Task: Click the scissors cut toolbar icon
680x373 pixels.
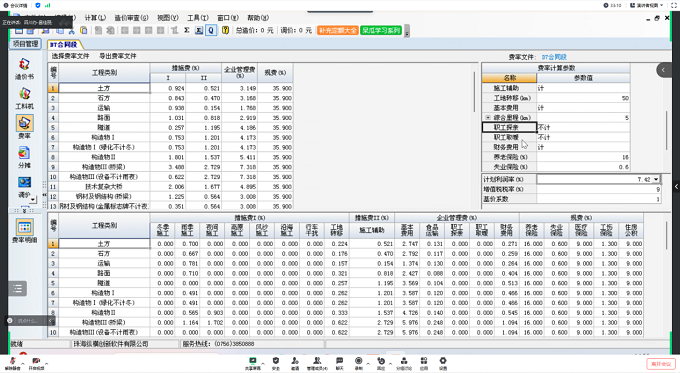Action: [x=72, y=30]
